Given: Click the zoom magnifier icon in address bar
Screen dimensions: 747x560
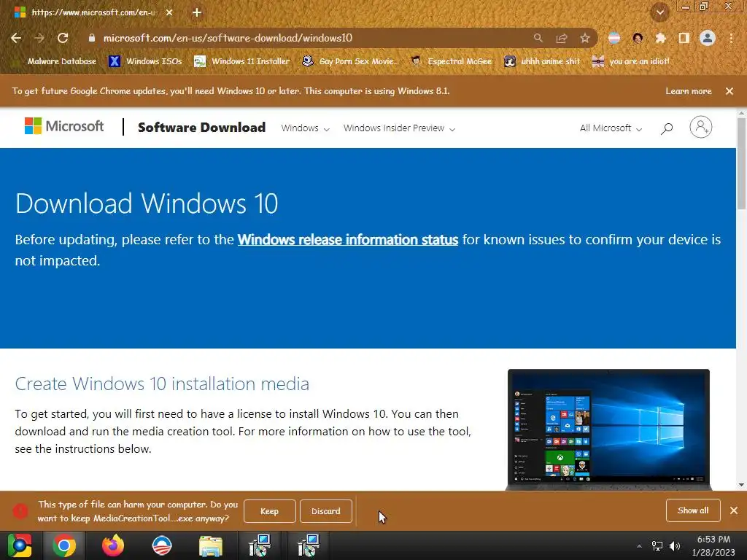Looking at the screenshot, I should pos(538,38).
